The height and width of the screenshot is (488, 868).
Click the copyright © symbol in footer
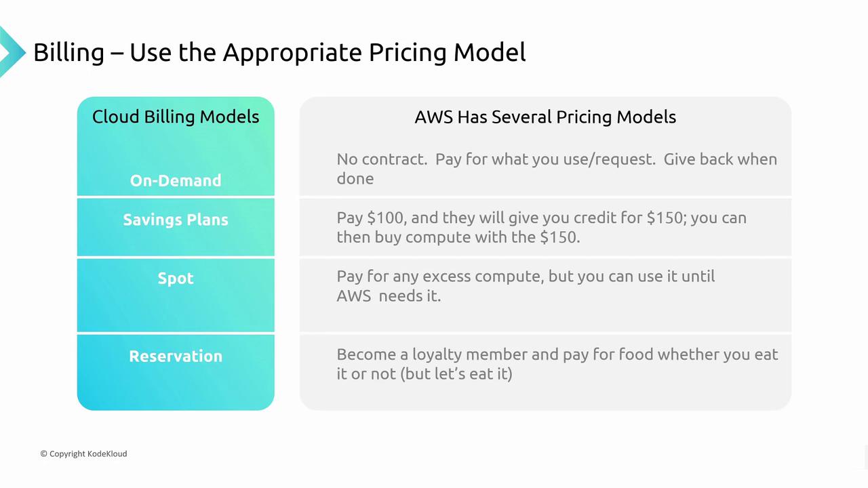[43, 453]
